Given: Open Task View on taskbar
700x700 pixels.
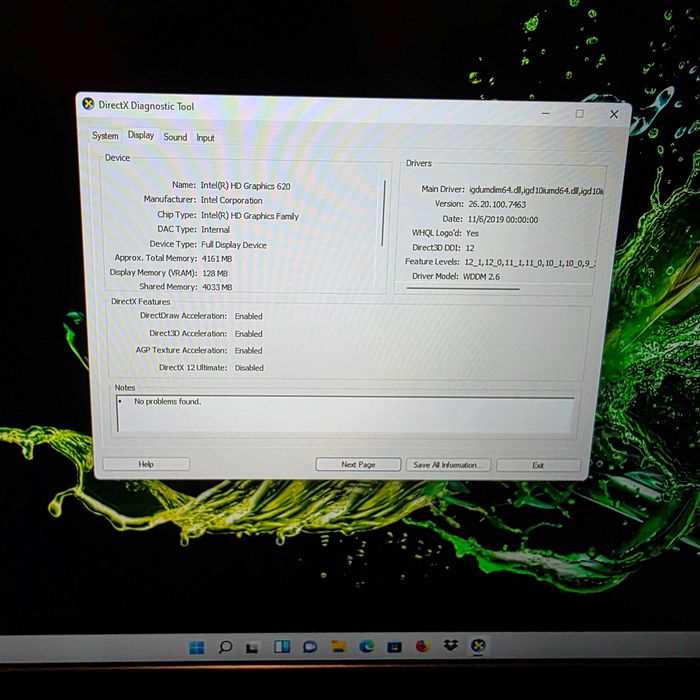Looking at the screenshot, I should [253, 647].
